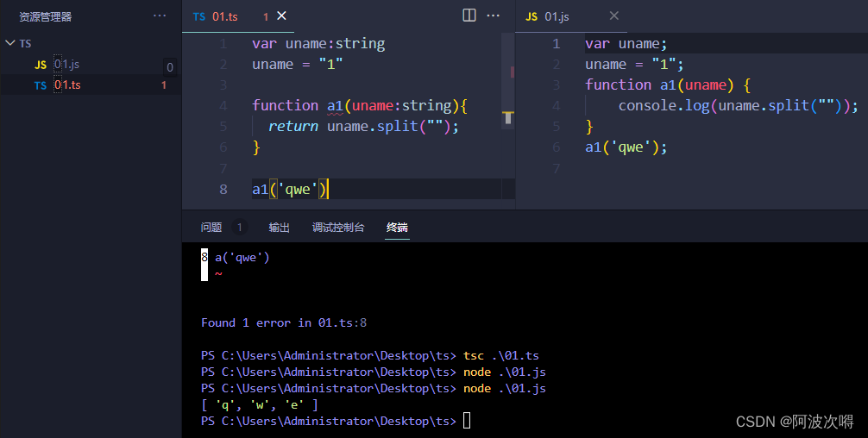This screenshot has width=868, height=438.
Task: Select 01.ts file in explorer tree
Action: [67, 85]
